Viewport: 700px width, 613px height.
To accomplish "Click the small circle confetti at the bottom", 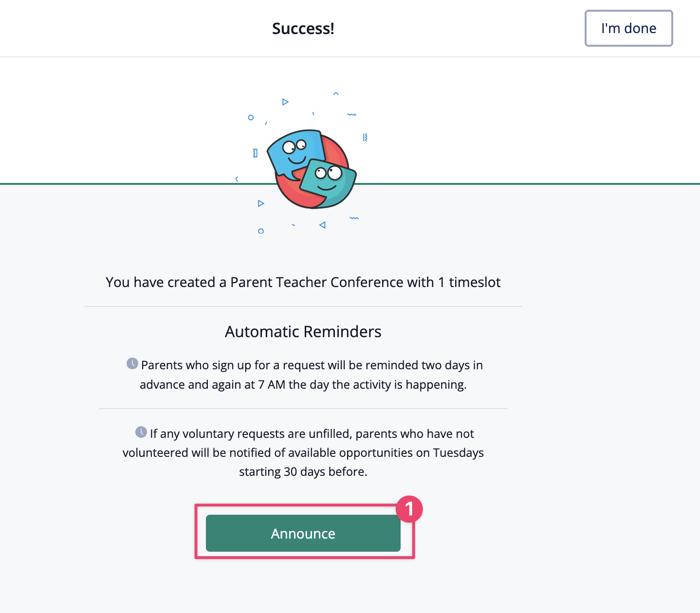I will [261, 231].
